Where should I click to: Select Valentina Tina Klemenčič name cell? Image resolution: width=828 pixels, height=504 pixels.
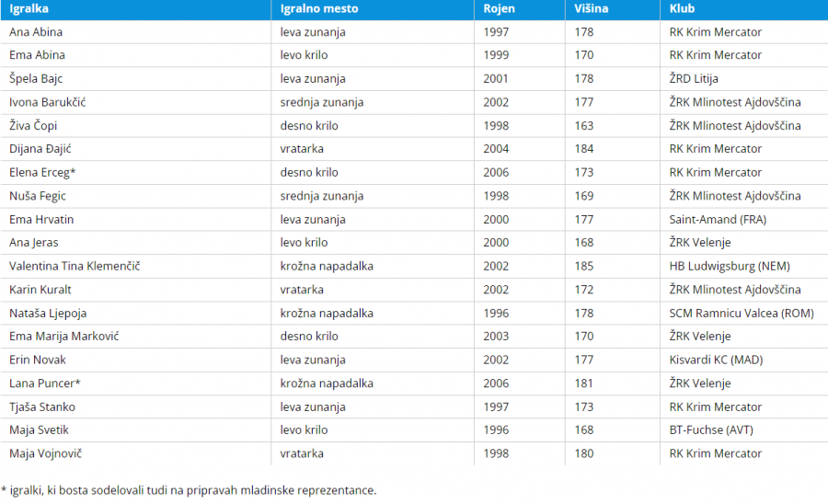tap(75, 266)
